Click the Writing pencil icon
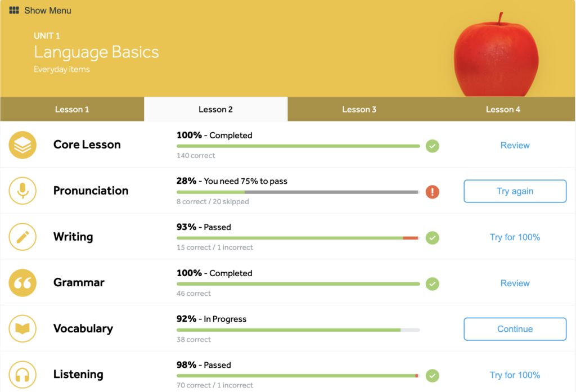 22,237
